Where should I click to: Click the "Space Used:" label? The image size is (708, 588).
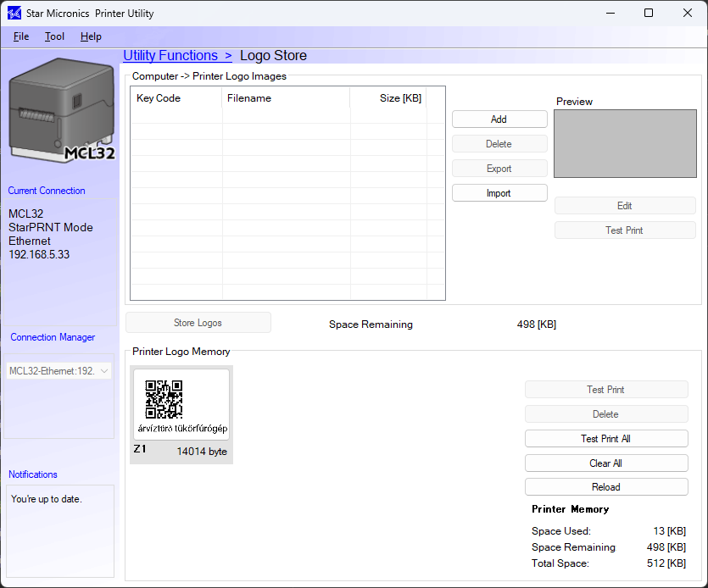pyautogui.click(x=561, y=531)
